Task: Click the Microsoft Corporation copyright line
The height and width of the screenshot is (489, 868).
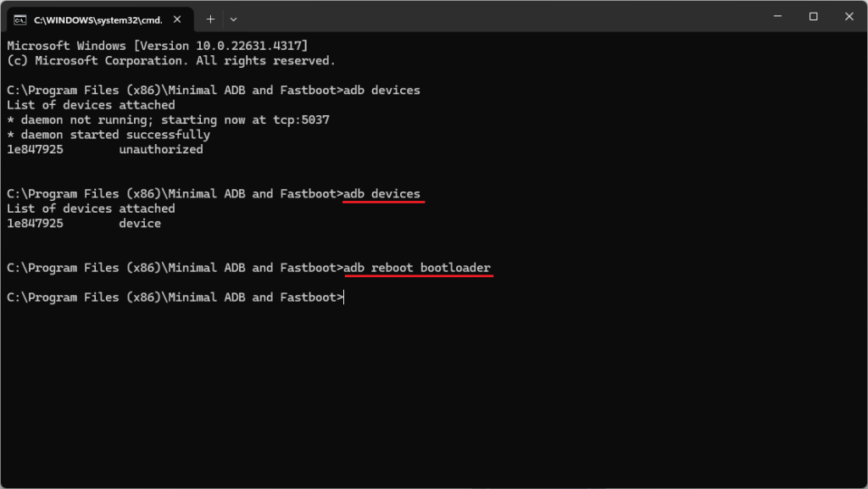Action: (x=170, y=61)
